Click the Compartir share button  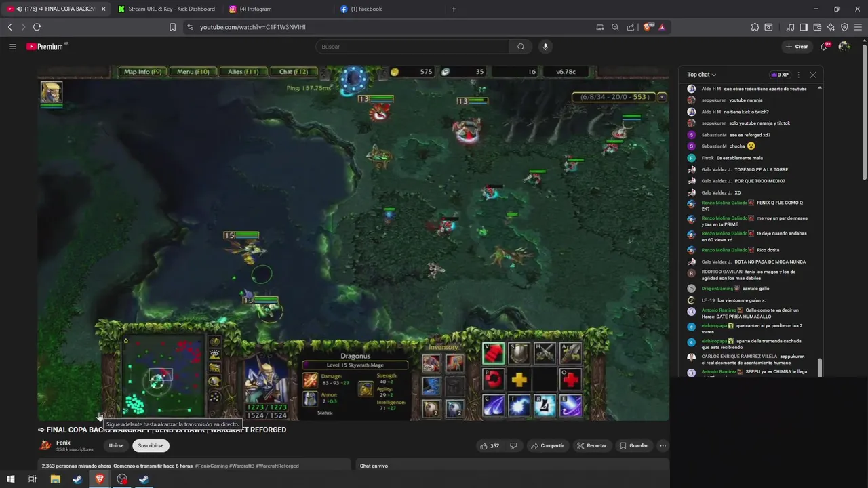(547, 445)
